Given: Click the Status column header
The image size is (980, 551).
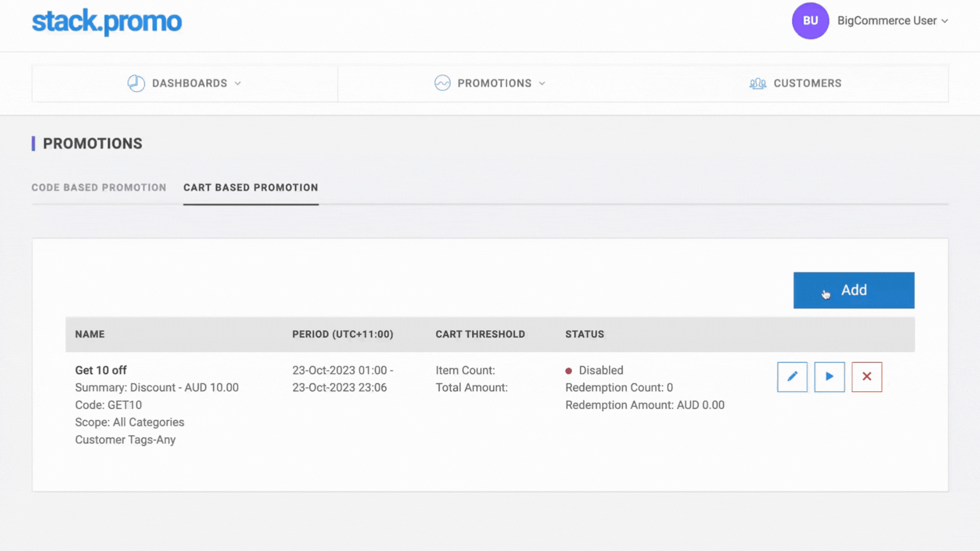Looking at the screenshot, I should [584, 334].
